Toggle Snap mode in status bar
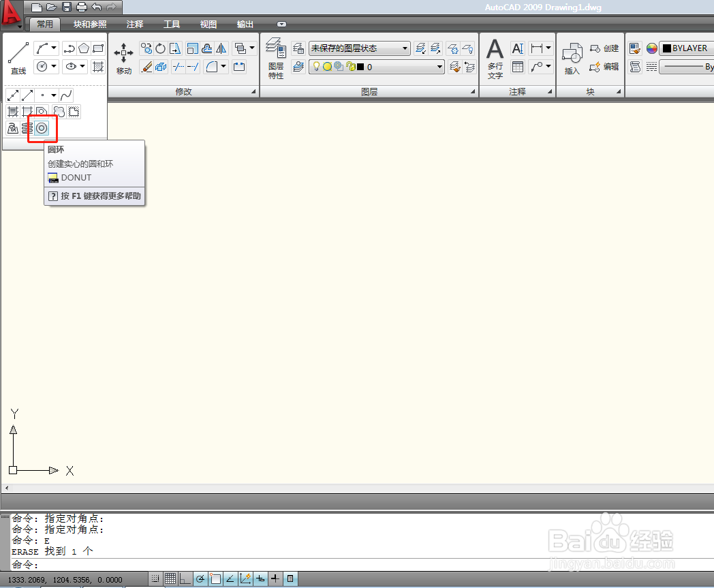 pyautogui.click(x=155, y=578)
